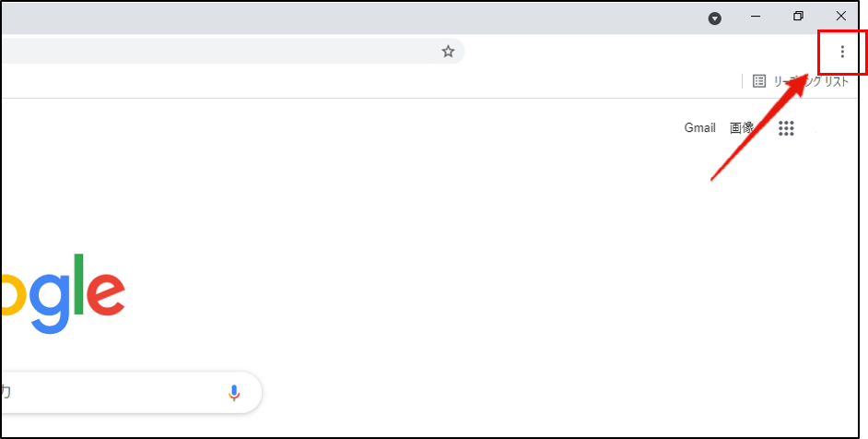Minimize the Chrome window
868x439 pixels.
756,17
